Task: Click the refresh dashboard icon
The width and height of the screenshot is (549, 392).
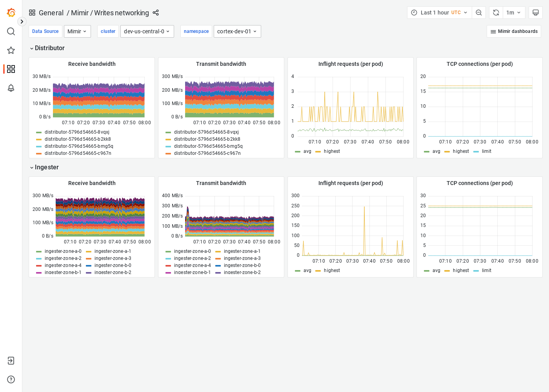Action: click(496, 12)
